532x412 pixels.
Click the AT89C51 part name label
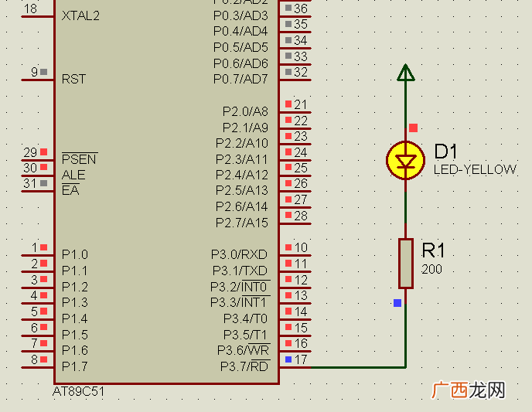coord(78,392)
